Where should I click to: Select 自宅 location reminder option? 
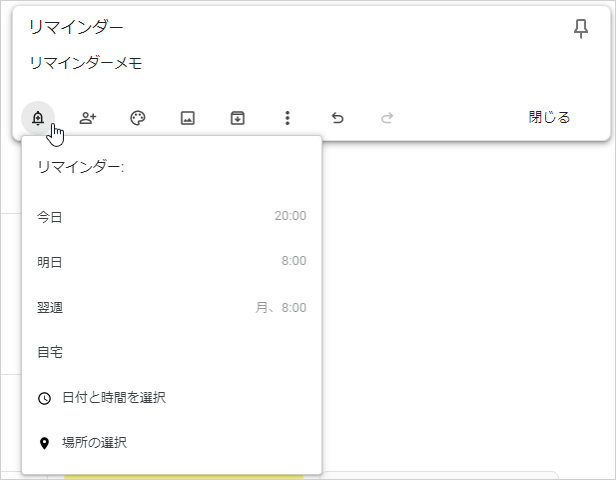(x=172, y=352)
